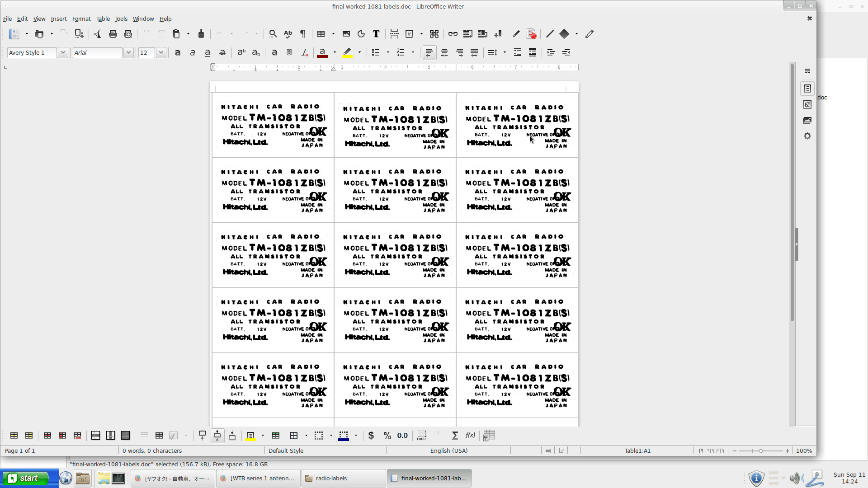Toggle Bold formatting
Image resolution: width=868 pixels, height=488 pixels.
pyautogui.click(x=178, y=53)
